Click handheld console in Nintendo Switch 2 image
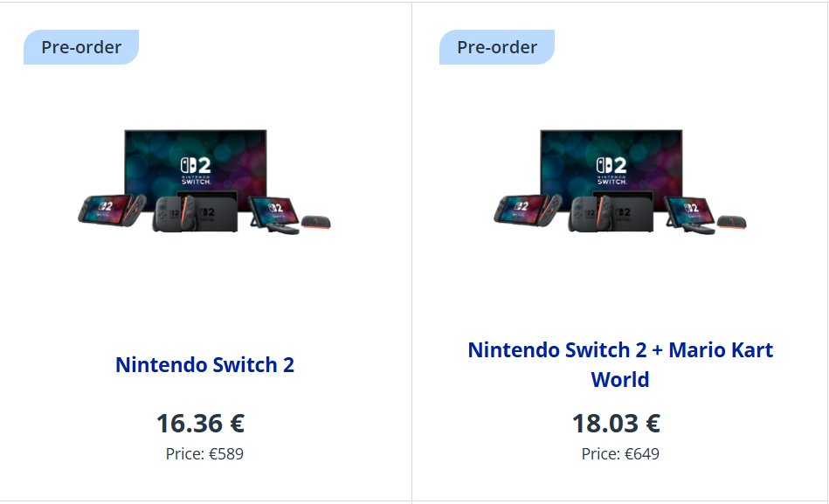 pyautogui.click(x=105, y=208)
